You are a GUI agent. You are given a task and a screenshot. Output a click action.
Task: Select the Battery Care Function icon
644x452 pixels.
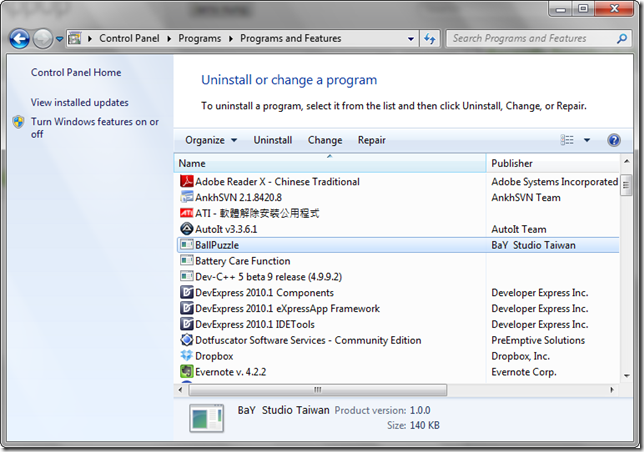(187, 260)
